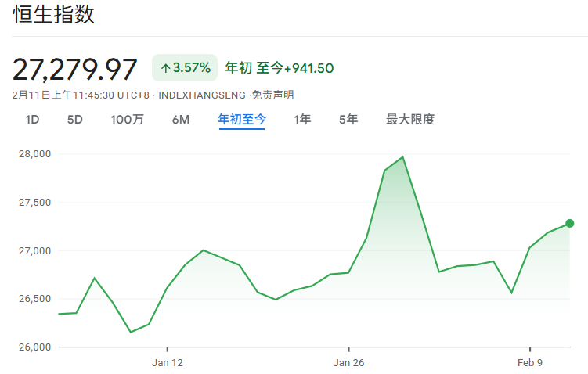Show the 最大限度 chart range
This screenshot has width=588, height=374.
410,120
